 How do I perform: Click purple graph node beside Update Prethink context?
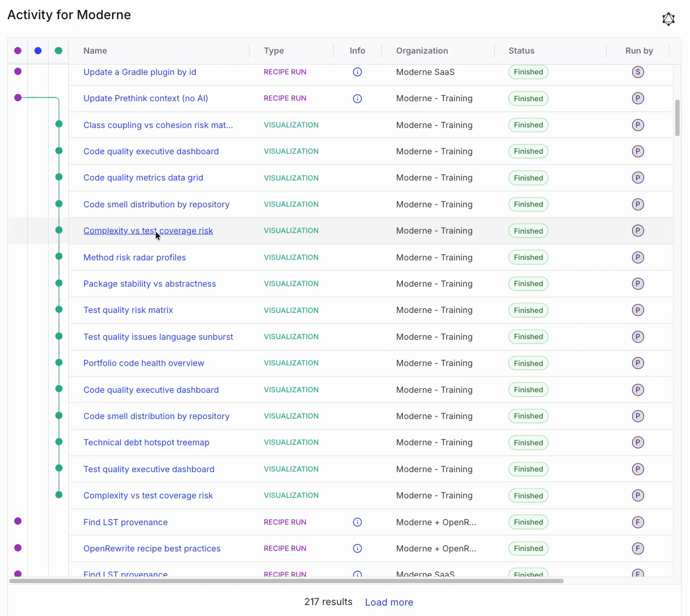pyautogui.click(x=17, y=97)
